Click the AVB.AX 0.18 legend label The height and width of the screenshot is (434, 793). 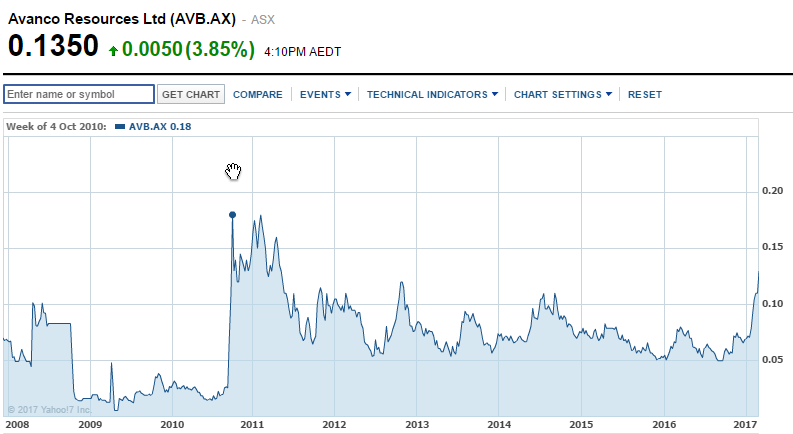pyautogui.click(x=160, y=126)
